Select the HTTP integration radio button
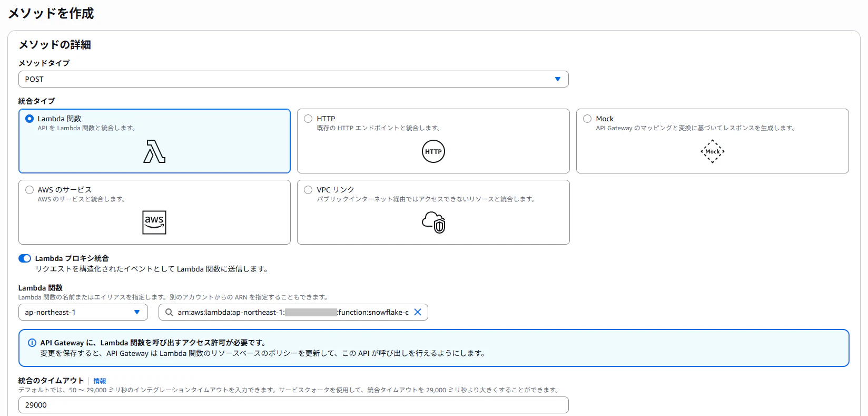 [x=308, y=119]
